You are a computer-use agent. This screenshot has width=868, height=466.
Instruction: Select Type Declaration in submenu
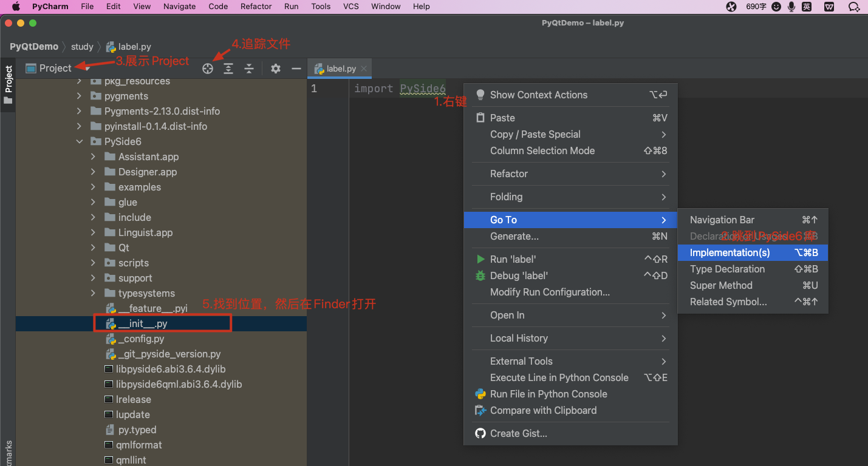(x=753, y=269)
